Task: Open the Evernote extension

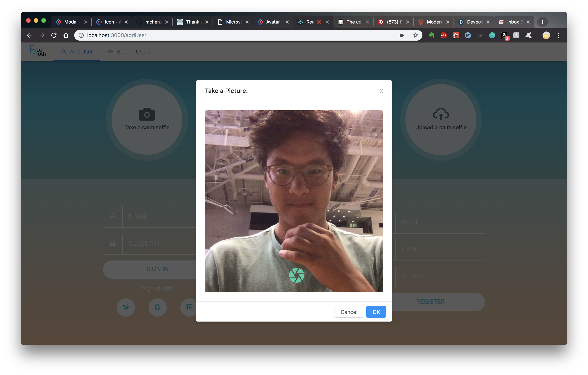Action: pyautogui.click(x=431, y=35)
